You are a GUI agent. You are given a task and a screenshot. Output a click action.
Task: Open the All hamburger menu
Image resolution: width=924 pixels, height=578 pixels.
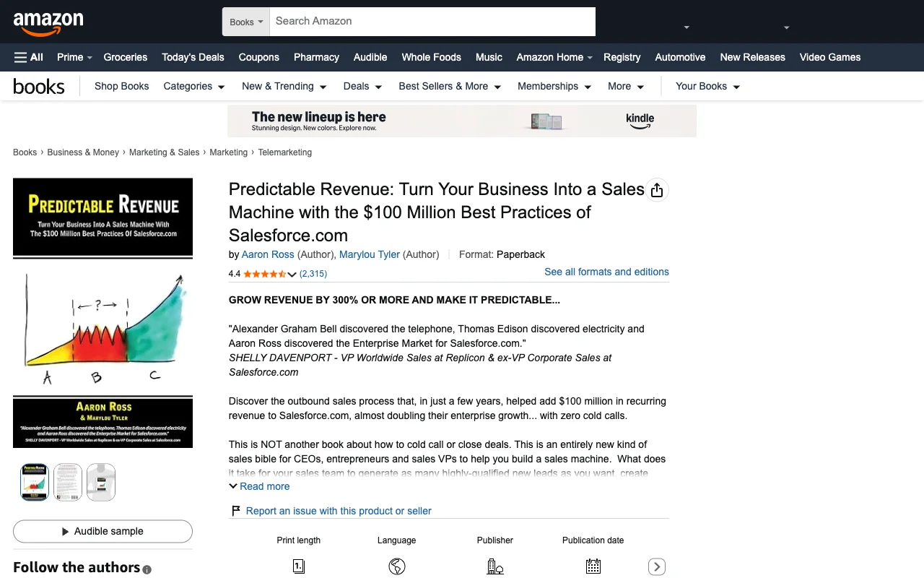click(29, 57)
